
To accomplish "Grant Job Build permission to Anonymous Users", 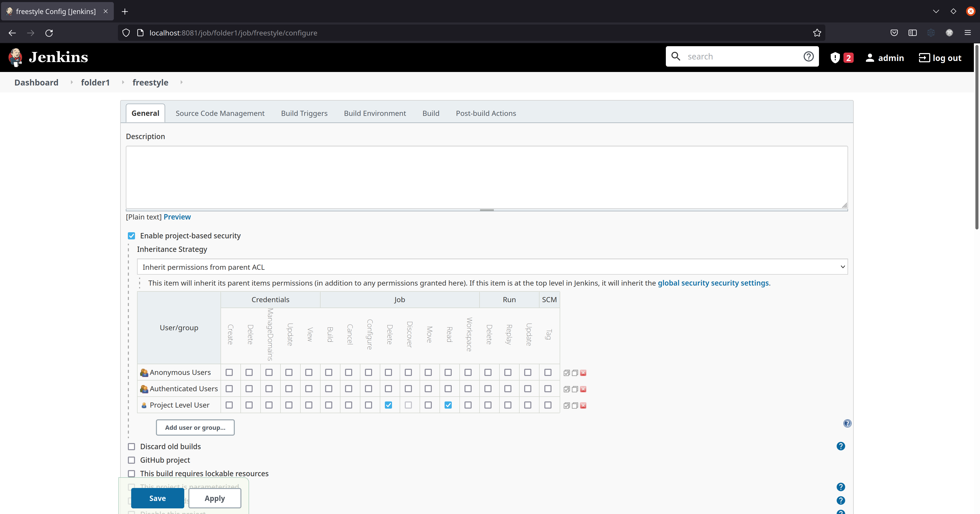I will click(329, 372).
